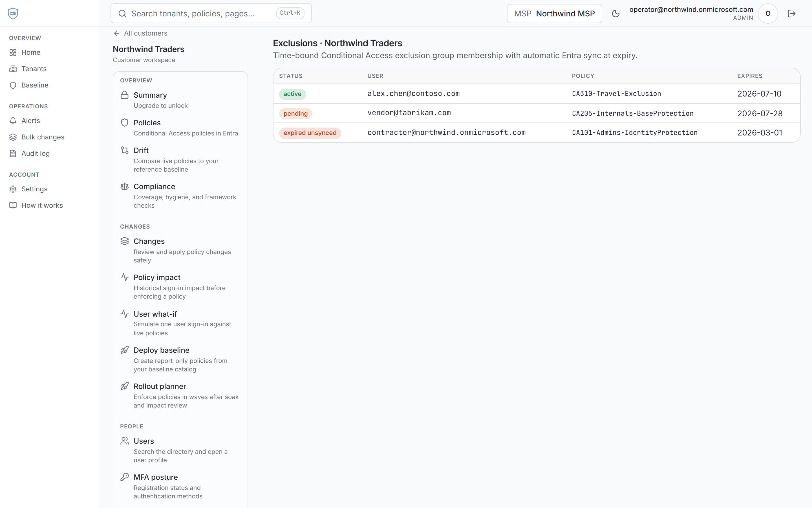Viewport: 812px width, 508px height.
Task: Click the Ctrl+K shortcut badge
Action: [290, 13]
